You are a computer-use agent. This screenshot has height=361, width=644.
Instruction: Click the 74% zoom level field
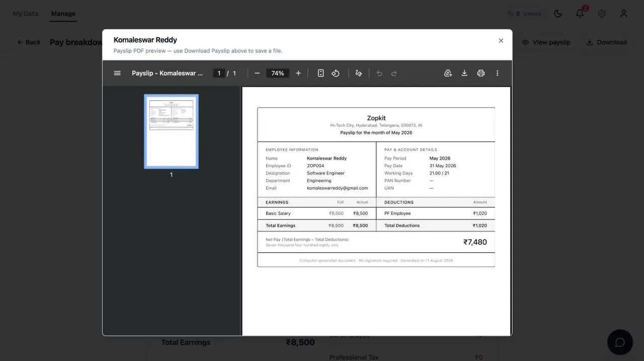click(278, 73)
